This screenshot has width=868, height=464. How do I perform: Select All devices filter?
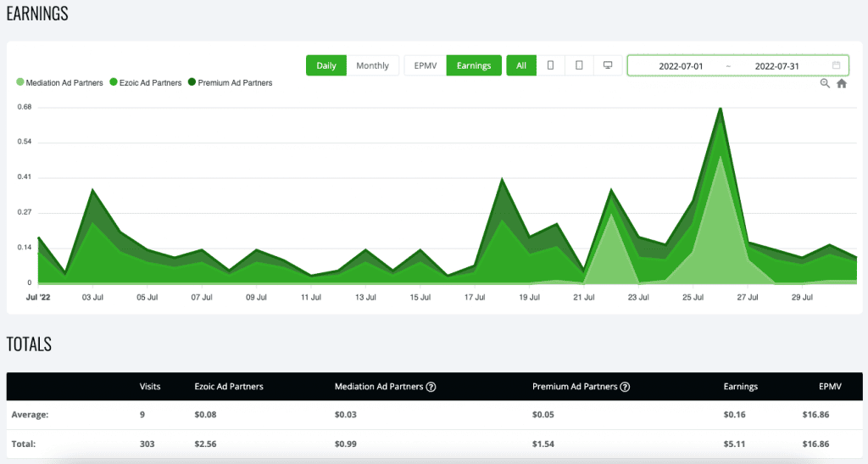521,65
